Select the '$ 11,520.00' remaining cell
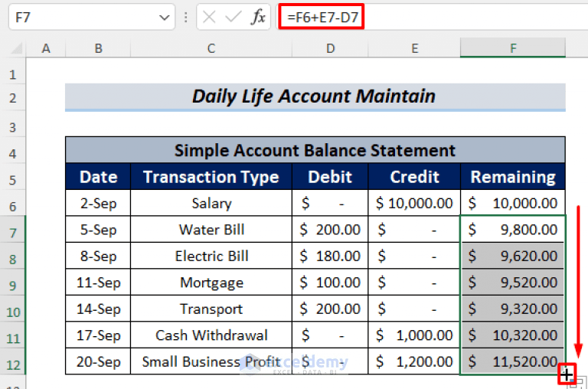The width and height of the screenshot is (588, 389). tap(513, 361)
